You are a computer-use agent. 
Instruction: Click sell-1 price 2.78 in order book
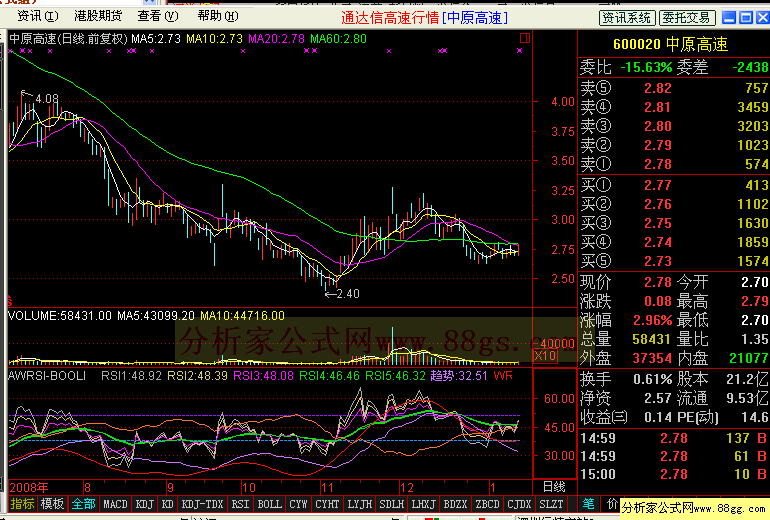[x=658, y=164]
